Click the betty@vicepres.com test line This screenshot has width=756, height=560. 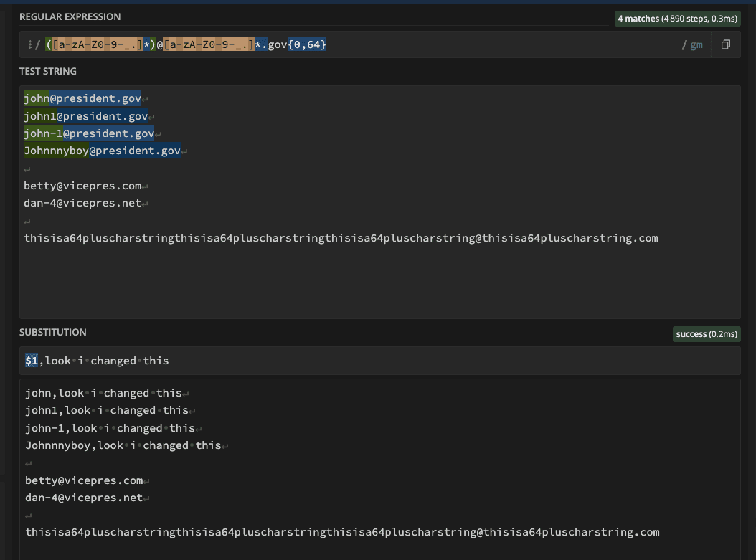[81, 185]
